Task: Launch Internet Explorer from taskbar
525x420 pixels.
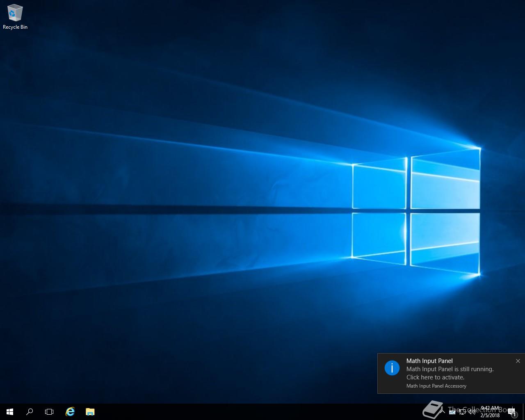Action: pos(70,412)
